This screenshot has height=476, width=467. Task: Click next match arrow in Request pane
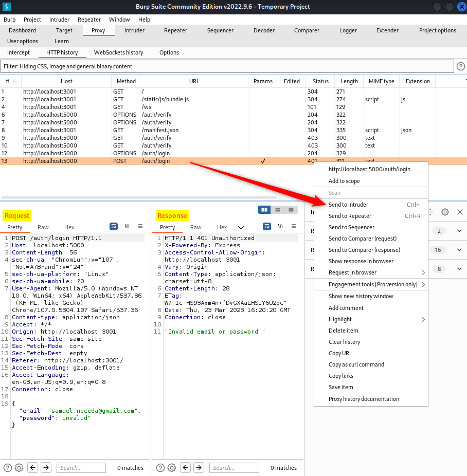(x=46, y=467)
